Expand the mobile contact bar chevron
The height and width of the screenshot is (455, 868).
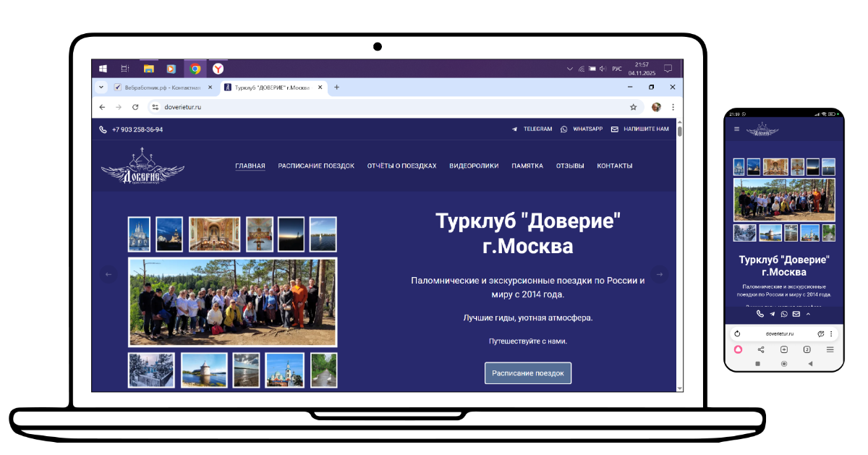pyautogui.click(x=808, y=314)
